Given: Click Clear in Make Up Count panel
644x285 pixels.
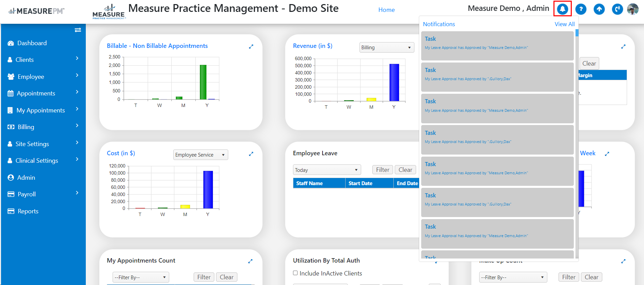Looking at the screenshot, I should click(591, 277).
